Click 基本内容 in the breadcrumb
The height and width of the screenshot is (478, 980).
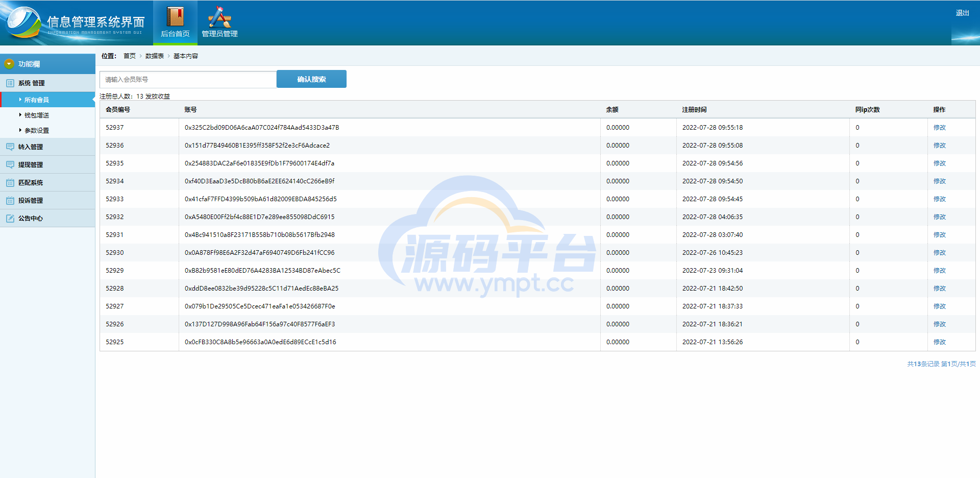pyautogui.click(x=186, y=56)
